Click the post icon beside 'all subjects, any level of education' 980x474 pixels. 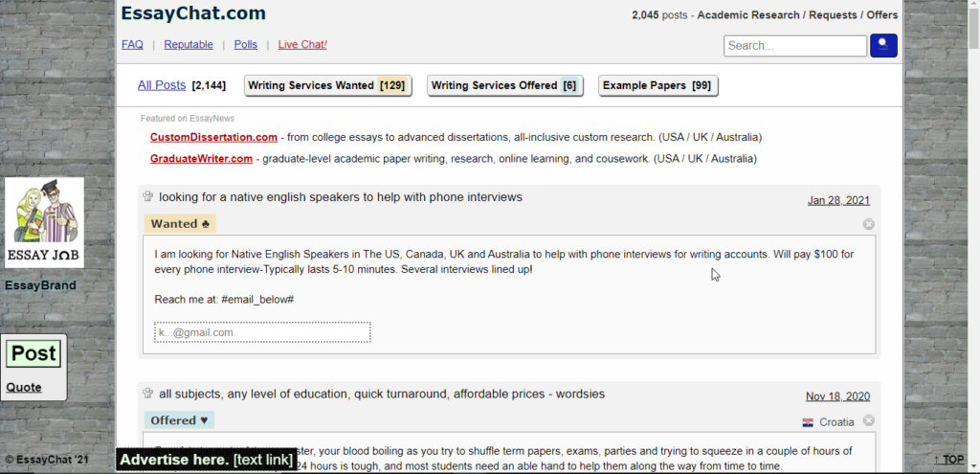point(148,394)
